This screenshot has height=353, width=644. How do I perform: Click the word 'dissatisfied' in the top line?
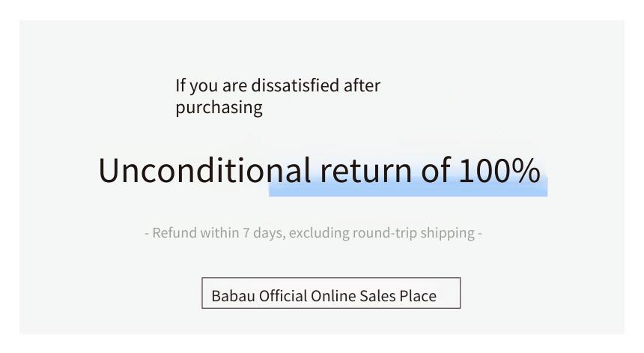[295, 85]
